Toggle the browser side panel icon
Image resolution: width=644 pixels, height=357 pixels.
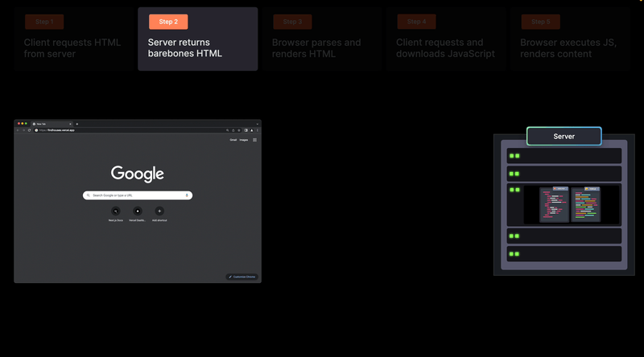(246, 130)
